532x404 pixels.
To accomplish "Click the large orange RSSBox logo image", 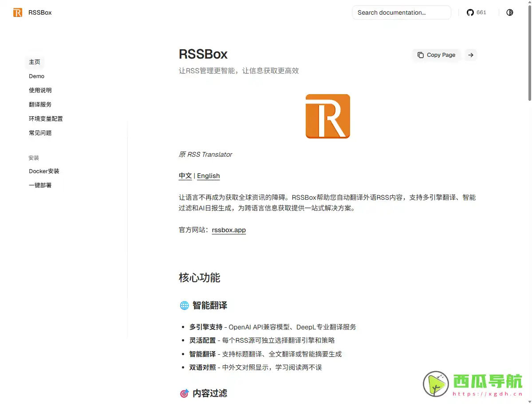I will 327,116.
